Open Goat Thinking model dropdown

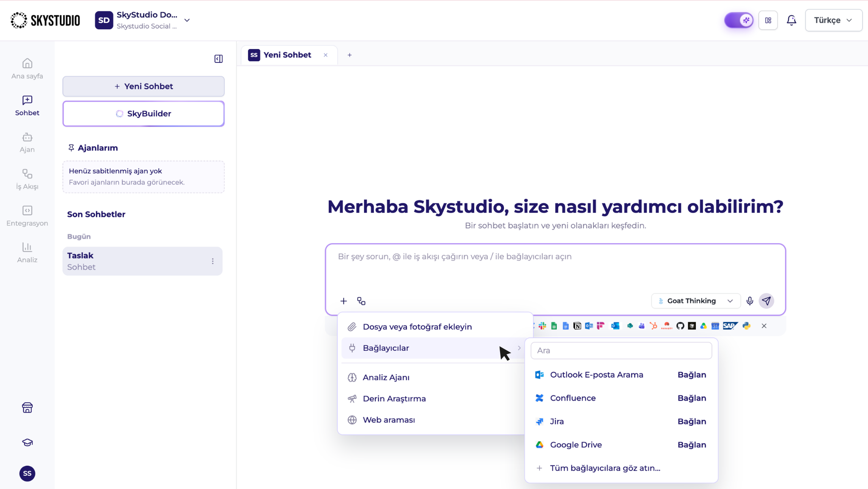tap(696, 301)
